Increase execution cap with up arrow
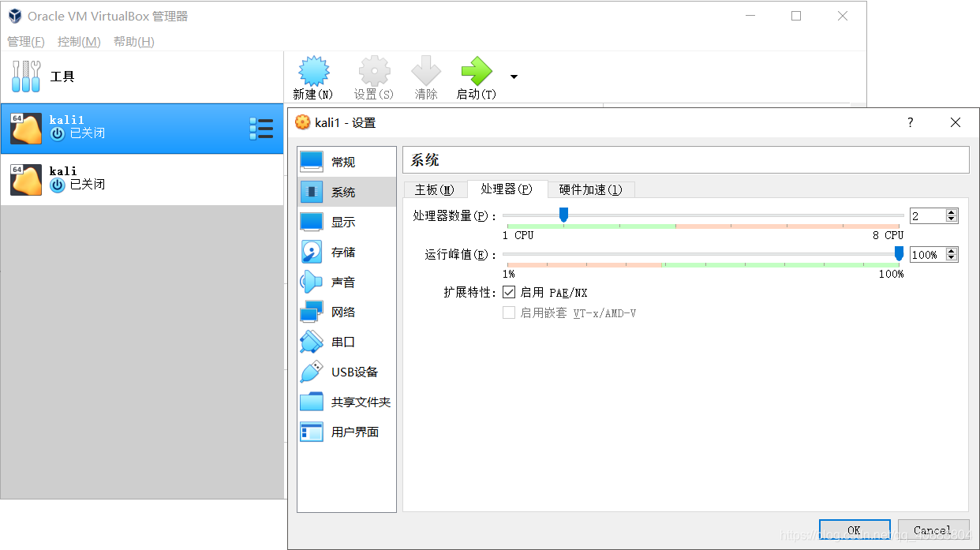This screenshot has height=550, width=980. (952, 251)
